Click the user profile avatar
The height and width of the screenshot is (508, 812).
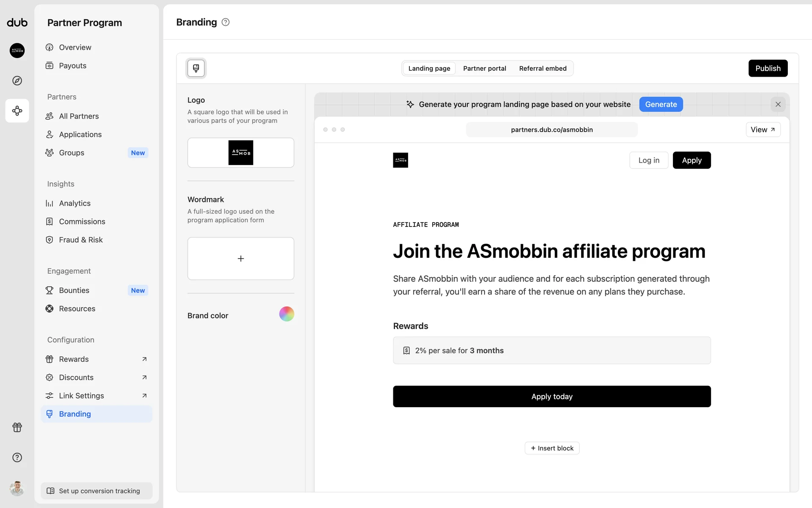click(17, 488)
